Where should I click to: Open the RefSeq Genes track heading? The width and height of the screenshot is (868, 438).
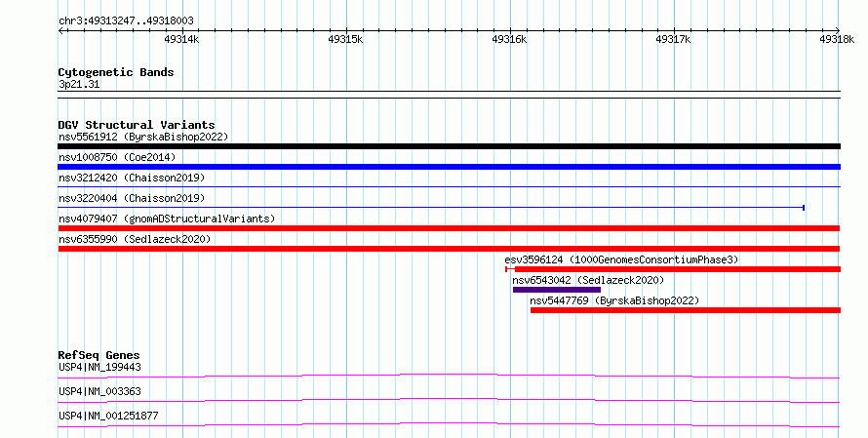point(99,355)
